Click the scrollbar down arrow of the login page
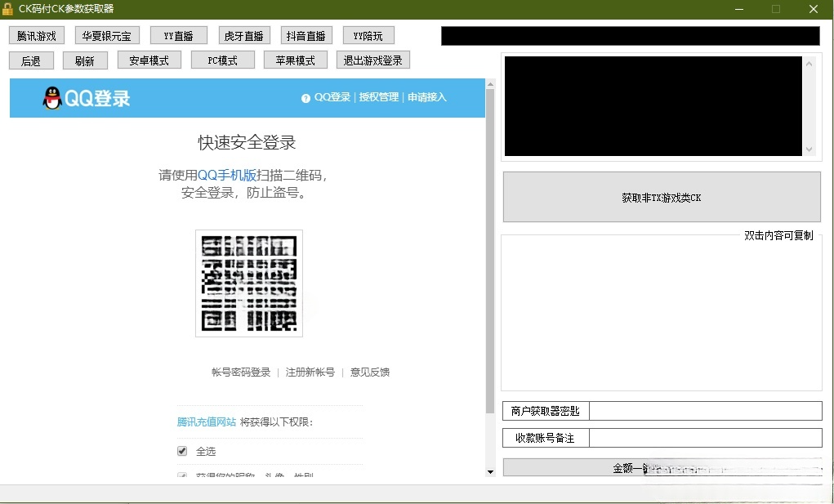 [491, 471]
